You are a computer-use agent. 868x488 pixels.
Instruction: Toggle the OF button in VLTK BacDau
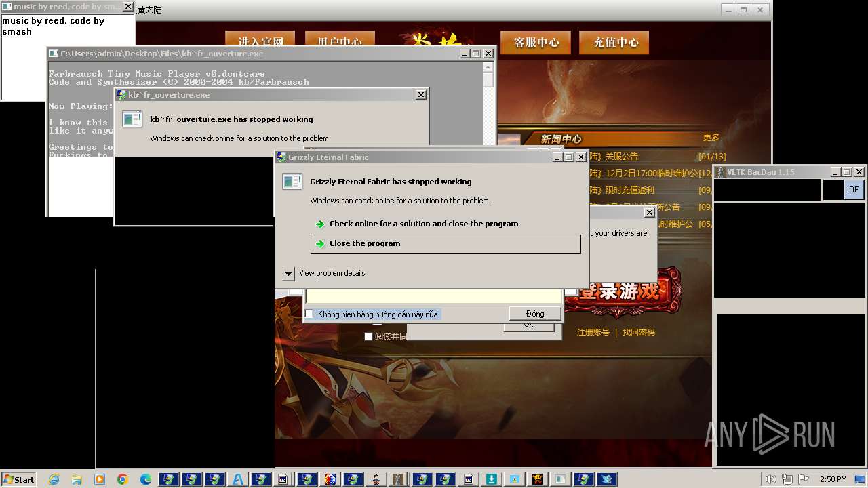coord(854,190)
